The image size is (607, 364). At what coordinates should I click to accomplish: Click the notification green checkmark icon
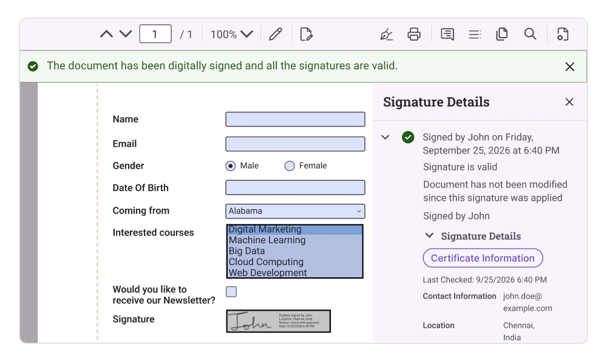(x=33, y=67)
